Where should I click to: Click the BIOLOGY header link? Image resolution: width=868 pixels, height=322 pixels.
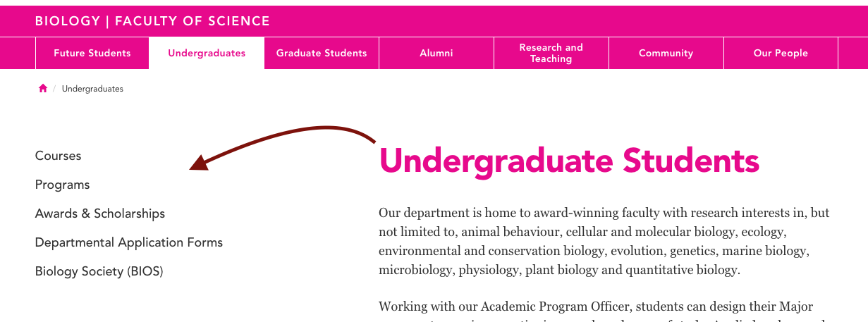[x=68, y=21]
